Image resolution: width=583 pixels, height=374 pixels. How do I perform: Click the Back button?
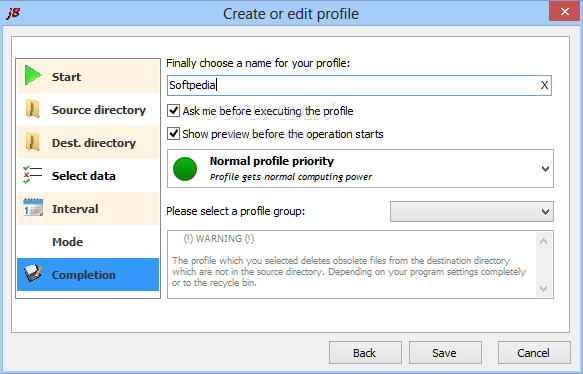(365, 352)
